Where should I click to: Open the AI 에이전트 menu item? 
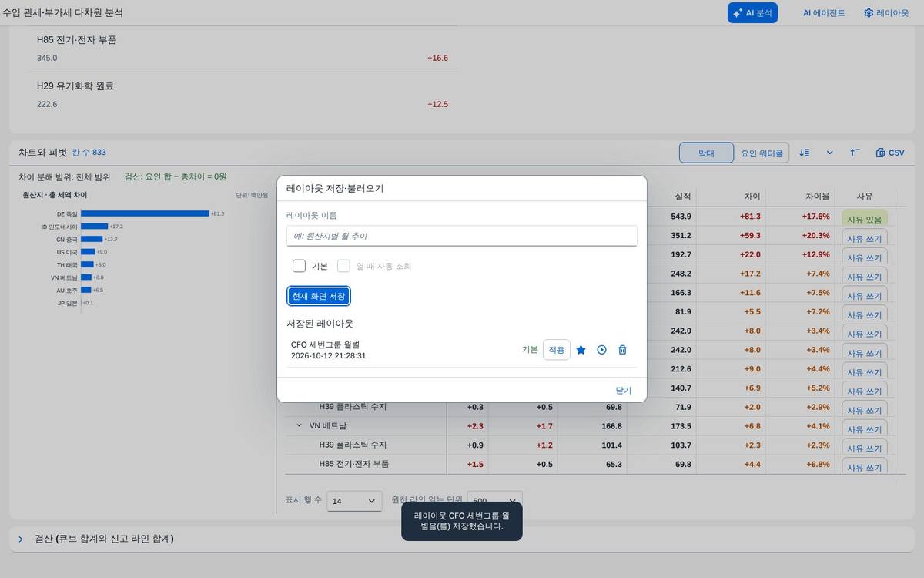point(824,13)
